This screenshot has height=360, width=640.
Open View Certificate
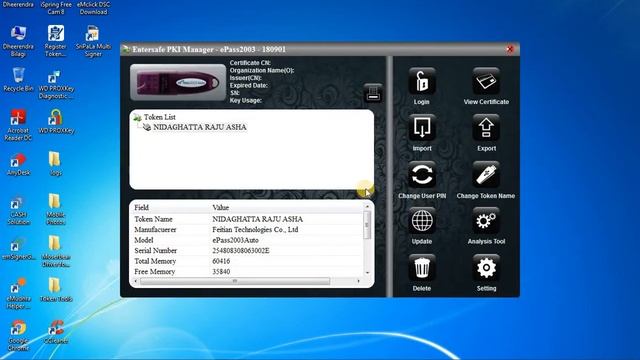(486, 81)
